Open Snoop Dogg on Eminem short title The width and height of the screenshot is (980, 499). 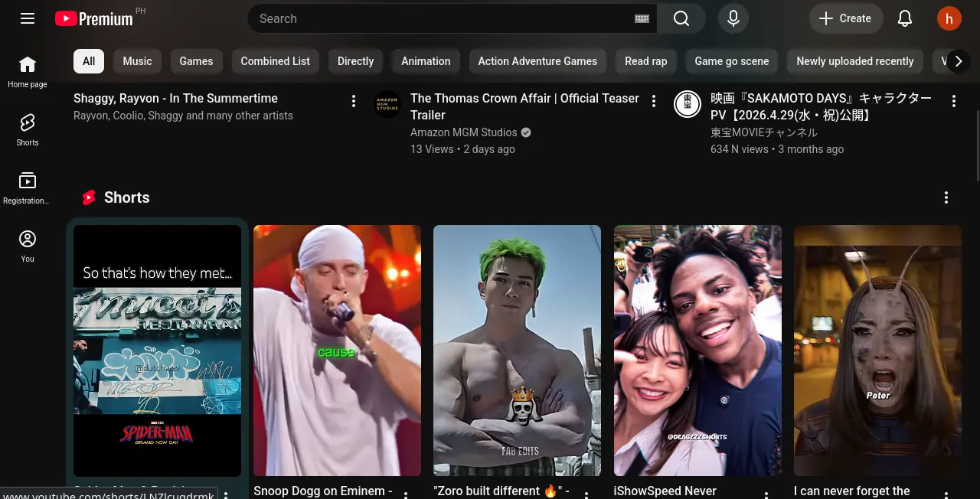point(323,491)
